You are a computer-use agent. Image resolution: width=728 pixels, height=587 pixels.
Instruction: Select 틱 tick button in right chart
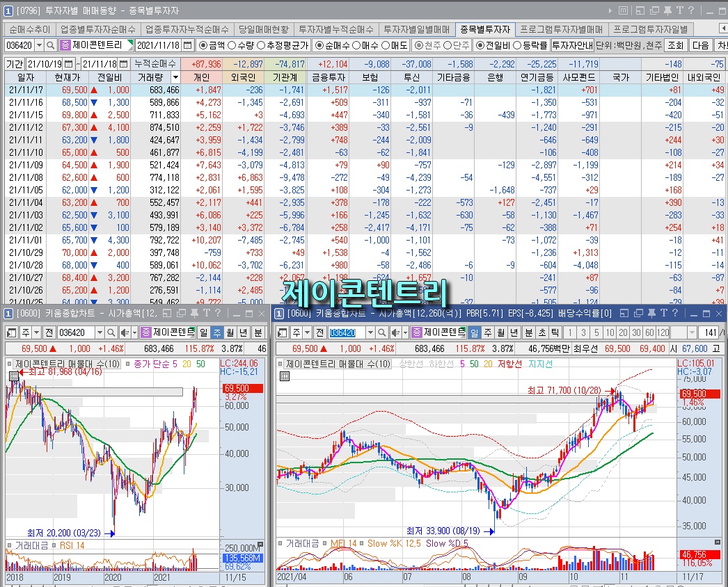pos(555,332)
